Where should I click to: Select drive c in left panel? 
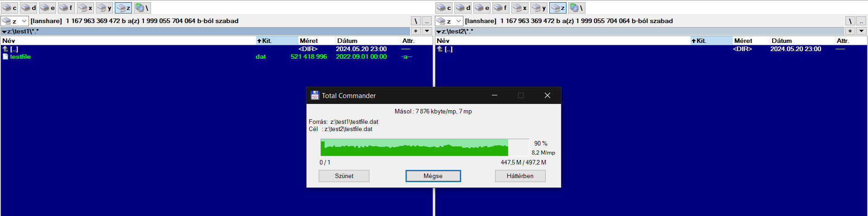pyautogui.click(x=9, y=8)
